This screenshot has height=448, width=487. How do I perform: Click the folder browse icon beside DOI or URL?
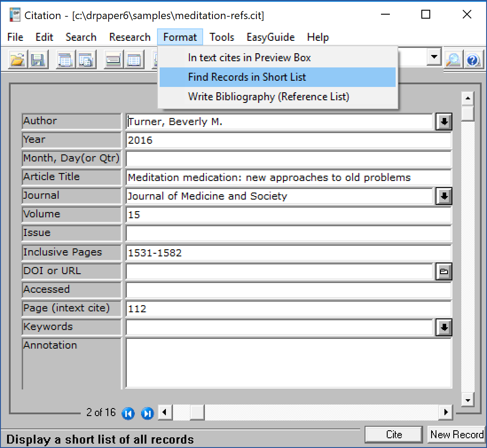tap(444, 271)
